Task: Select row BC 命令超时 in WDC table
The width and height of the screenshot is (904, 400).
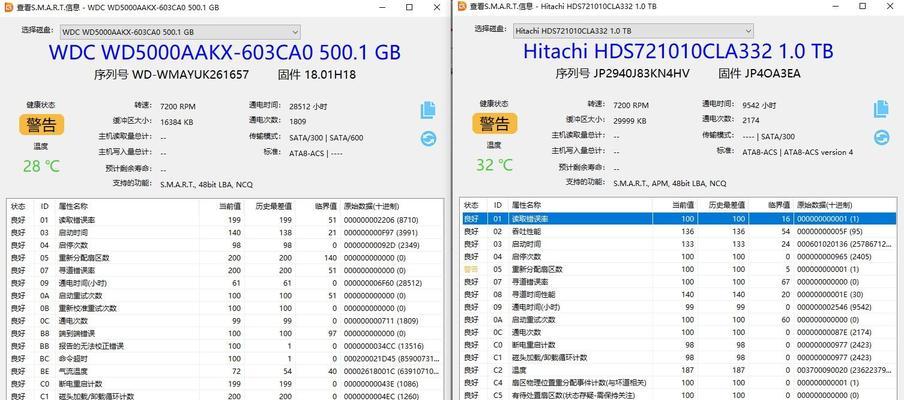Action: click(225, 359)
